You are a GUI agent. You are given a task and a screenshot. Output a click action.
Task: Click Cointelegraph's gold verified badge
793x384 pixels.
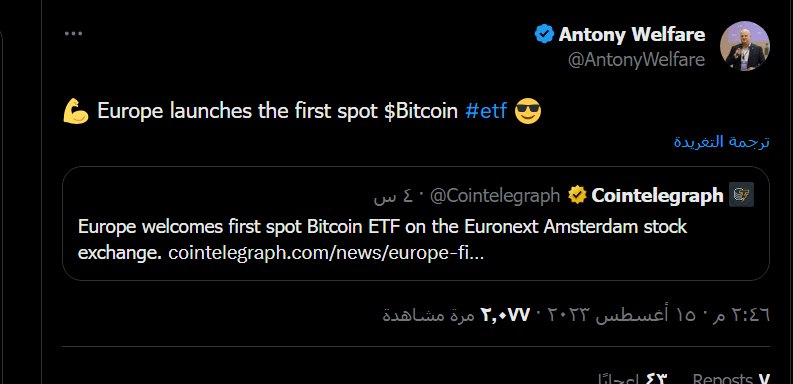[577, 195]
